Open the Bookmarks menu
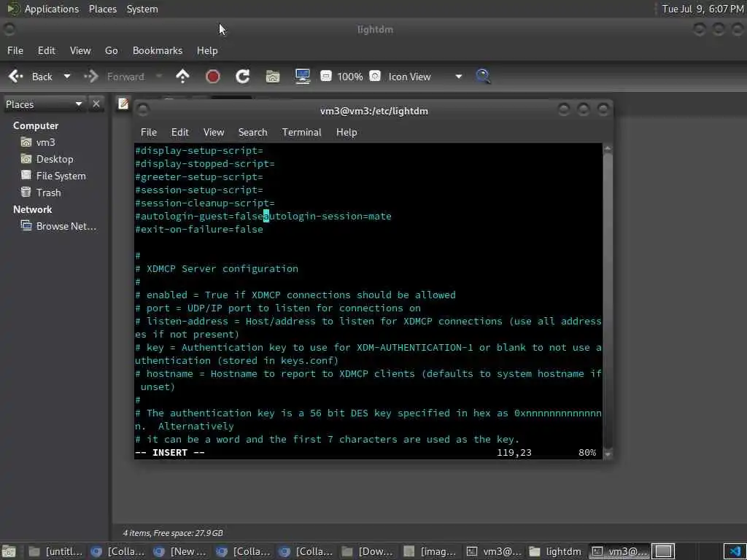Image resolution: width=747 pixels, height=560 pixels. tap(158, 50)
